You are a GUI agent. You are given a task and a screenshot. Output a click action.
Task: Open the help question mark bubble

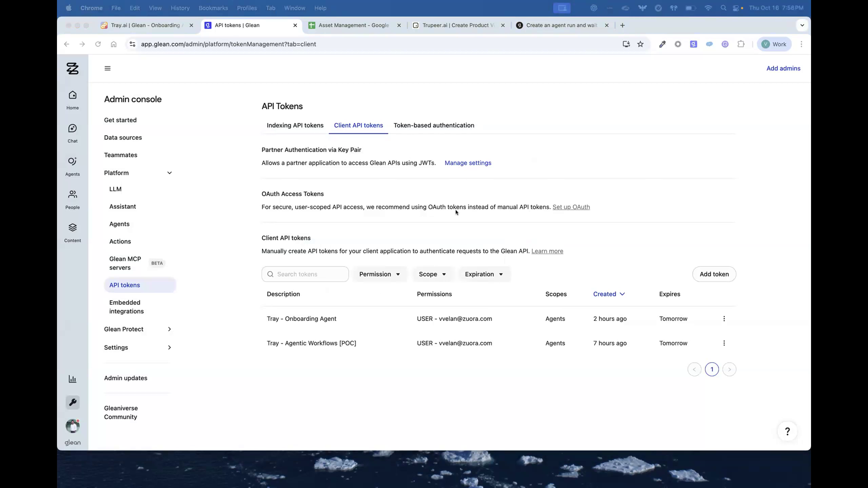[787, 431]
